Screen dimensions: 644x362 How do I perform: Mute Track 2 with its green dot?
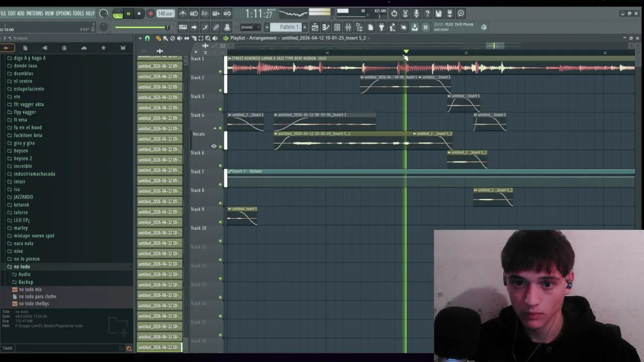point(220,90)
